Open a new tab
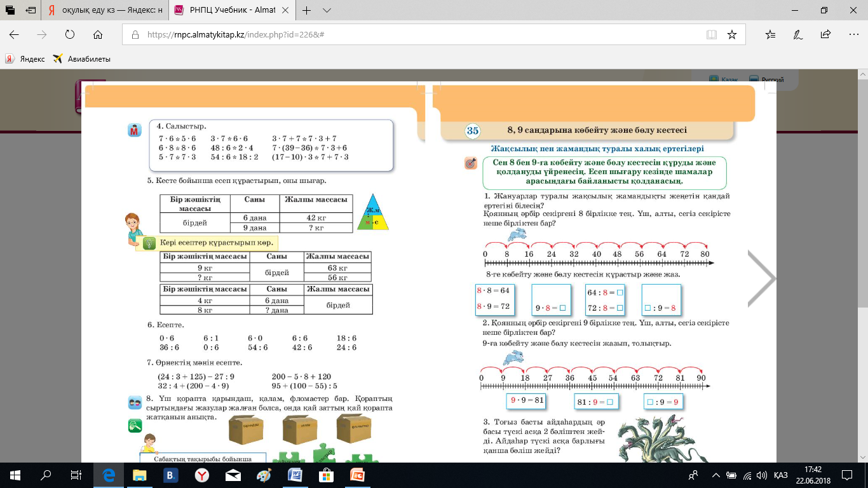868x488 pixels. (307, 11)
